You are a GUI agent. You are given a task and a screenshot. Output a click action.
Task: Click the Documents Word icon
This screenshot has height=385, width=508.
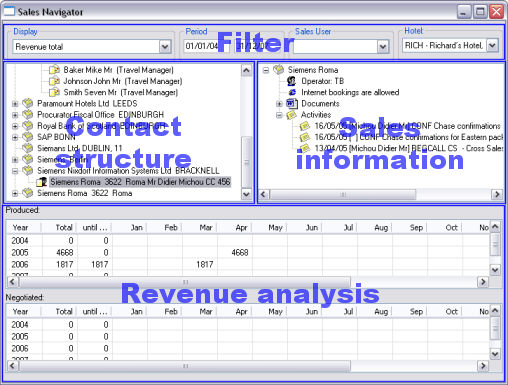pos(292,104)
